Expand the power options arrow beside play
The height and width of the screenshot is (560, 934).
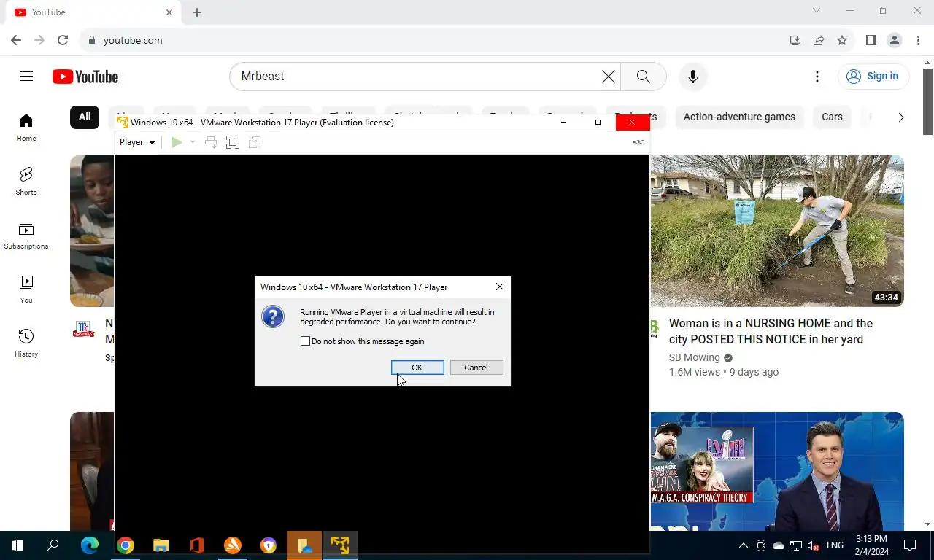193,142
